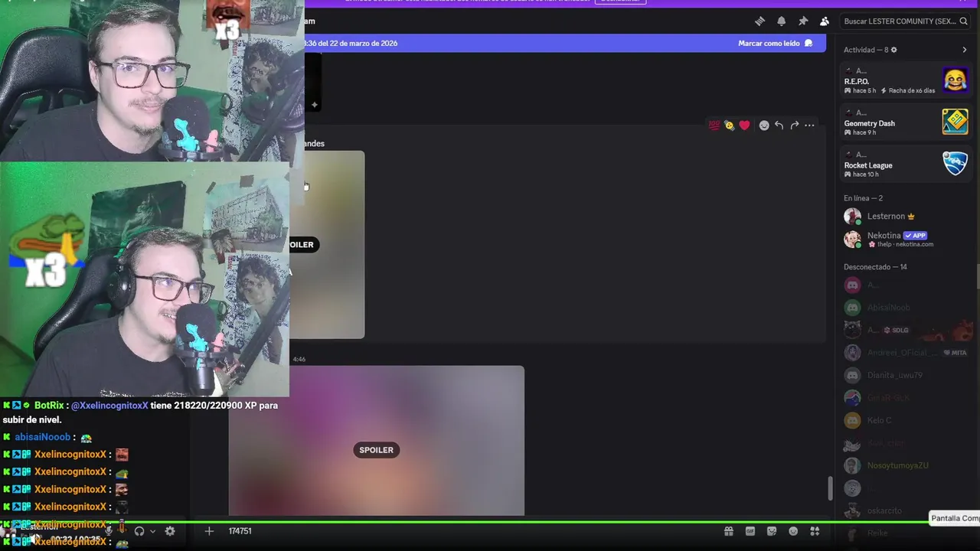Click the SDLG server tag badge
Image resolution: width=980 pixels, height=551 pixels.
coord(897,331)
